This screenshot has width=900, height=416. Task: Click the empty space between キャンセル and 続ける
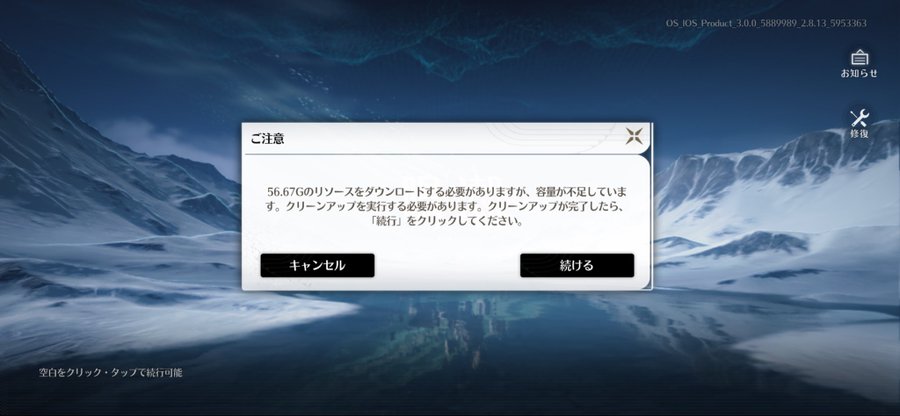pyautogui.click(x=447, y=265)
